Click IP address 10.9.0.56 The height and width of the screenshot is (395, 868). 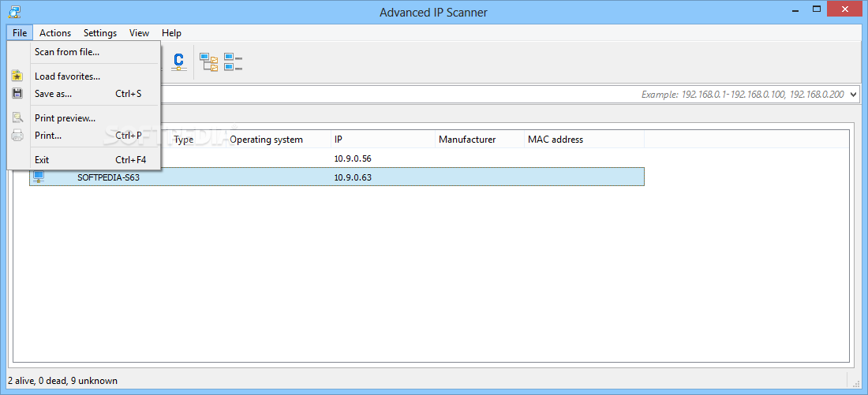point(353,158)
